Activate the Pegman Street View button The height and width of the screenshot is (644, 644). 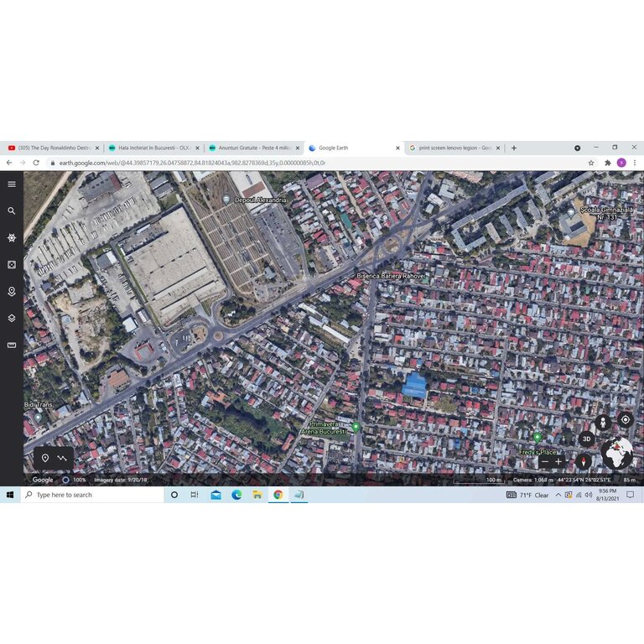(603, 422)
